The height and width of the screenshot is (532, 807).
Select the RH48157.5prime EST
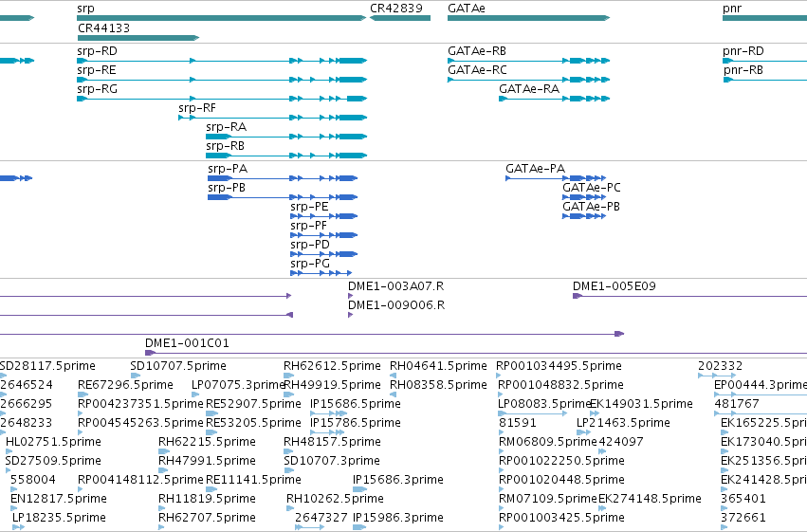click(288, 451)
